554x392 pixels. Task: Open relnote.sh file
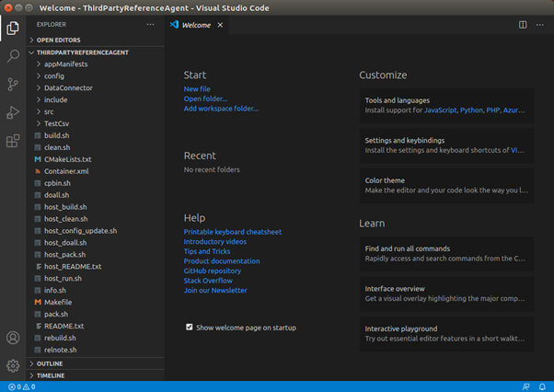click(x=96, y=350)
